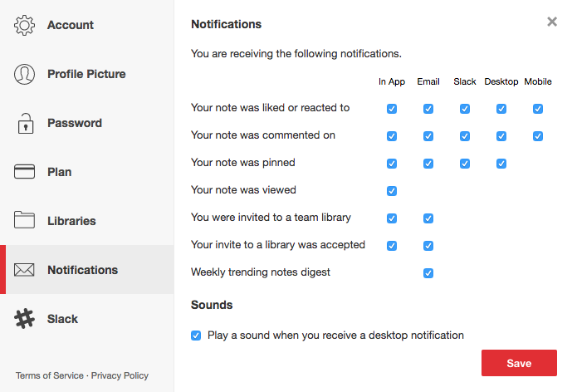572x392 pixels.
Task: Uncheck In App for note was viewed
Action: pyautogui.click(x=392, y=191)
